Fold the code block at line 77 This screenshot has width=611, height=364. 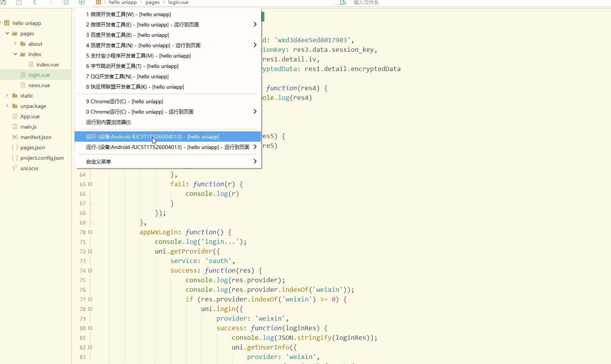click(x=90, y=299)
